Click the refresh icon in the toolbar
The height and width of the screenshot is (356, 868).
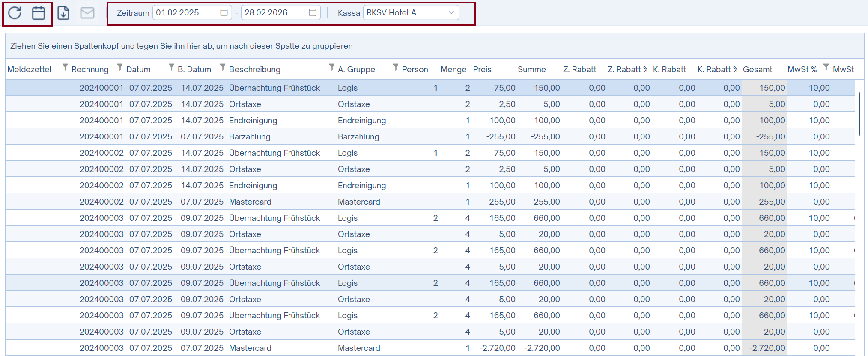pyautogui.click(x=15, y=13)
